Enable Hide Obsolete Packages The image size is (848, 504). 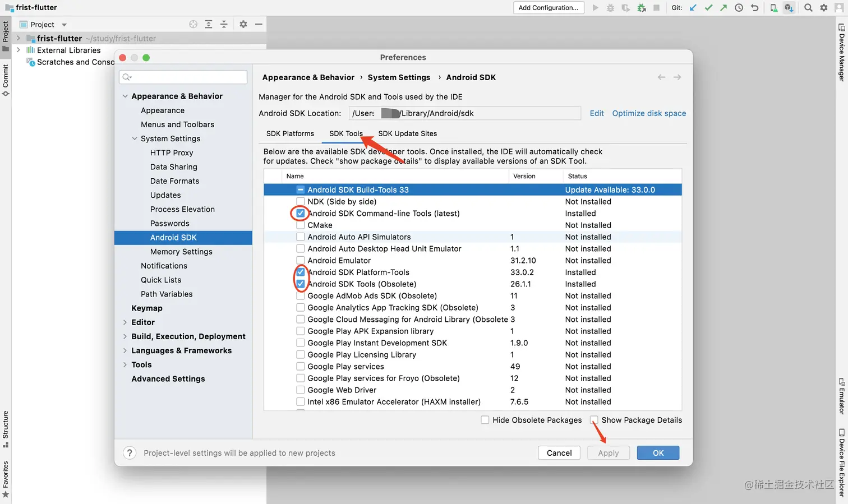tap(485, 420)
